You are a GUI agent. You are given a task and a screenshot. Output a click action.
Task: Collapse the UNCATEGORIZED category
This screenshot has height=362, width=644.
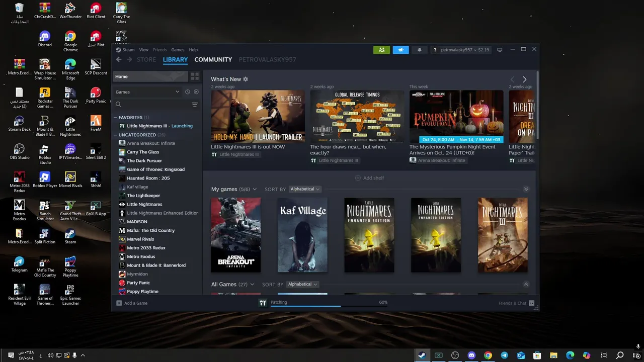[x=115, y=135]
